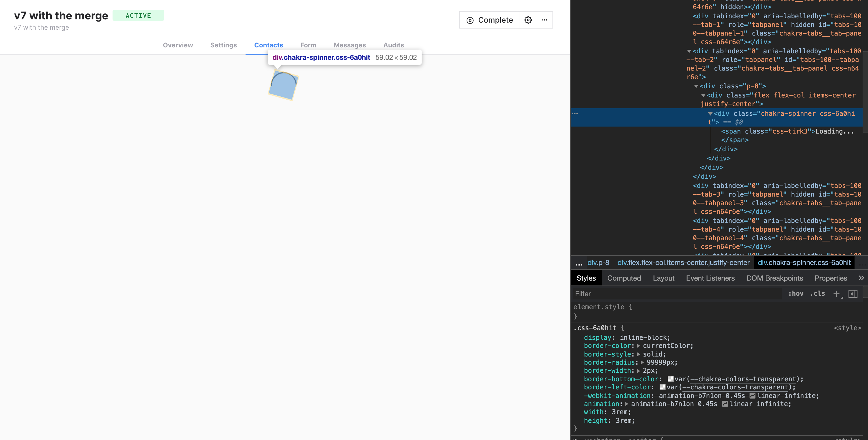Collapse the div class p-8 node

pyautogui.click(x=696, y=86)
